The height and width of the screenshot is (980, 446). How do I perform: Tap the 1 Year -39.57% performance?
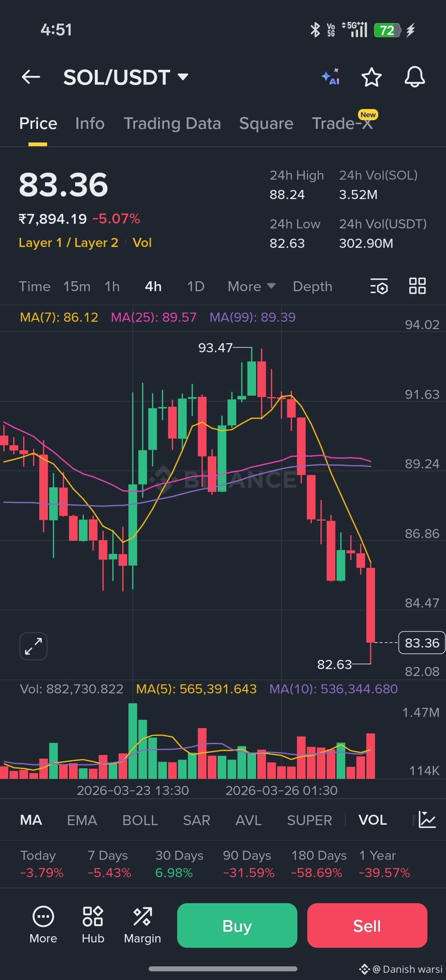click(384, 864)
